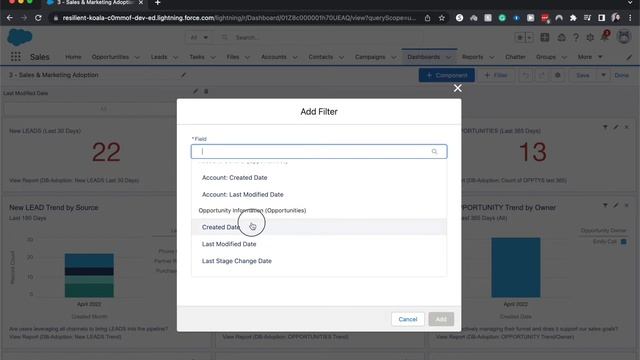Open the Files tab

pyautogui.click(x=233, y=57)
